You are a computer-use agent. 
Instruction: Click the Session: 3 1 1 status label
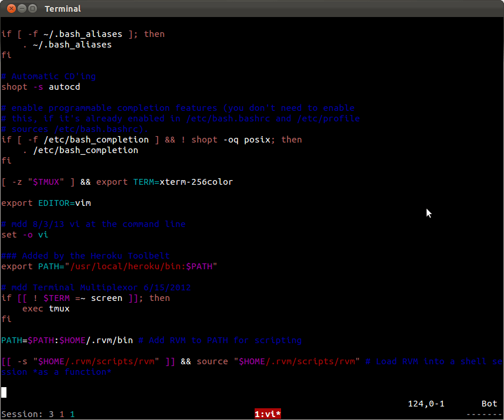(38, 414)
